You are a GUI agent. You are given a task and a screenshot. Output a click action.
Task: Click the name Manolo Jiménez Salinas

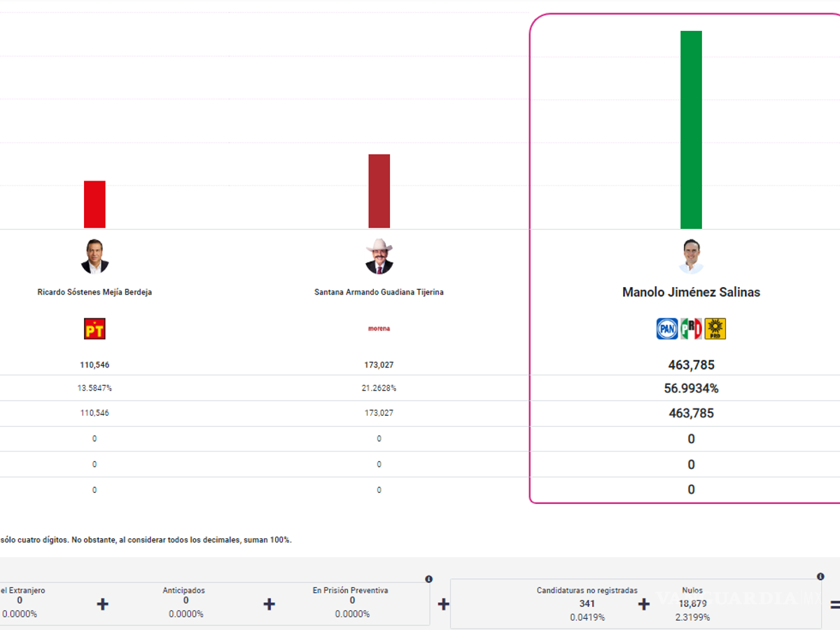coord(691,292)
